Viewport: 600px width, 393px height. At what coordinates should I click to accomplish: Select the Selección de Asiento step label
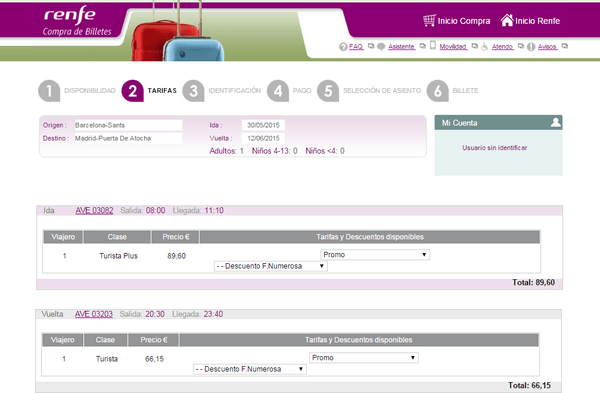tap(382, 91)
